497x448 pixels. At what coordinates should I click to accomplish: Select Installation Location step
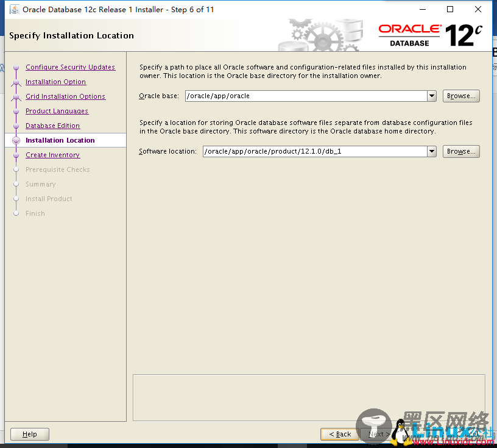coord(60,140)
